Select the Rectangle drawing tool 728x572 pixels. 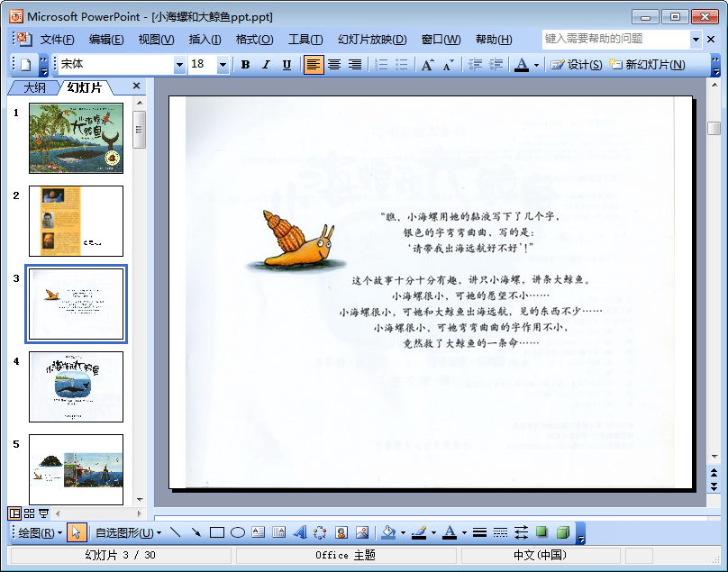click(x=217, y=532)
